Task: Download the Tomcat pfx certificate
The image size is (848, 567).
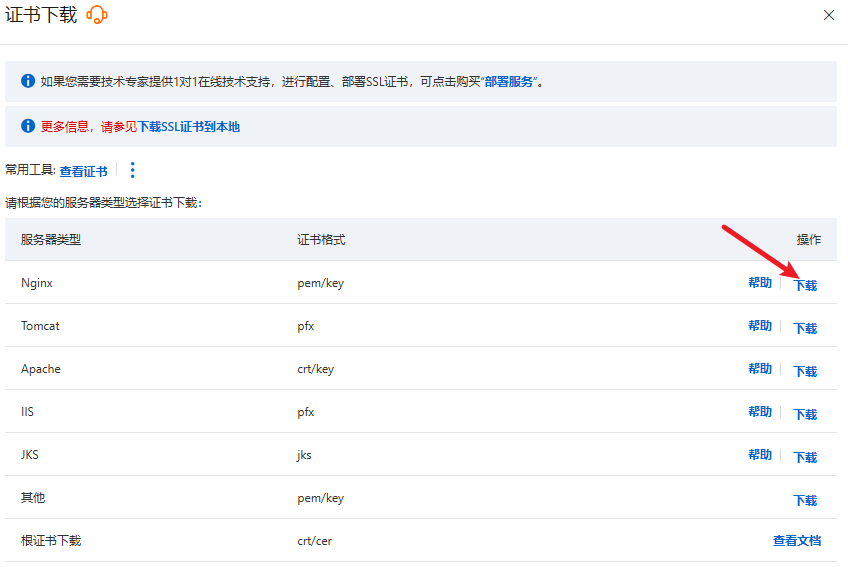Action: [x=805, y=328]
